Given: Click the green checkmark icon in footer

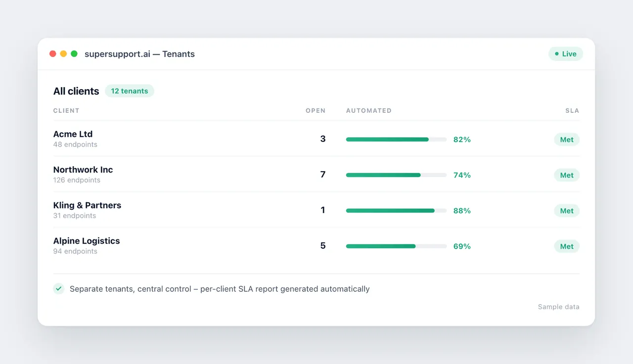Looking at the screenshot, I should tap(59, 289).
